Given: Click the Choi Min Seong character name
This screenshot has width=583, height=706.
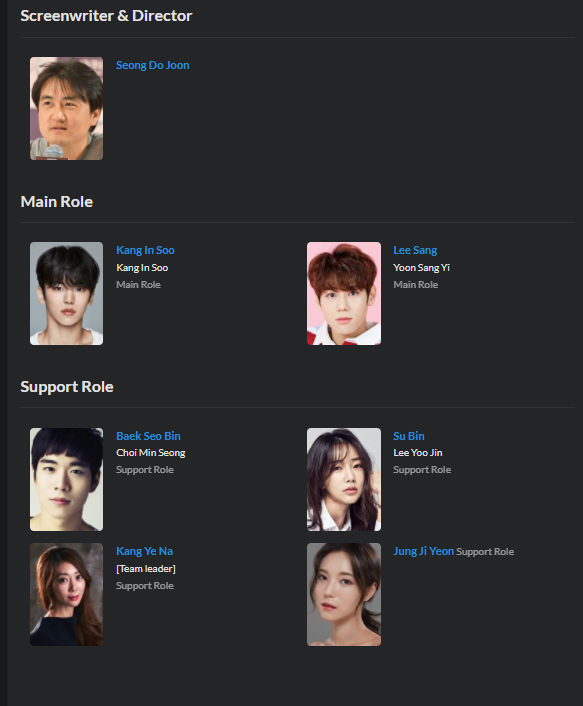Looking at the screenshot, I should click(x=151, y=453).
